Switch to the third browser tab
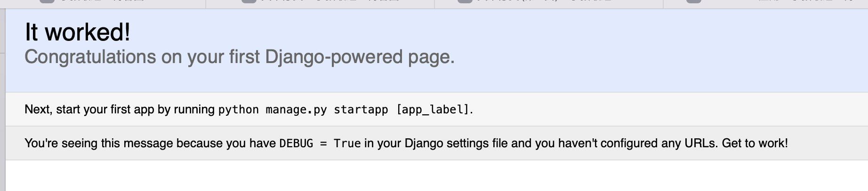This screenshot has width=868, height=191. 549,4
